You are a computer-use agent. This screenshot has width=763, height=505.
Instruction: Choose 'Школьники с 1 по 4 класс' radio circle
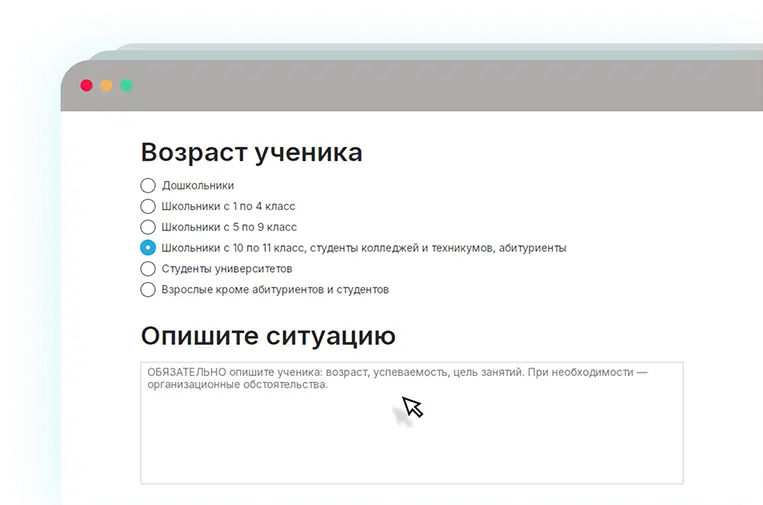pos(148,206)
